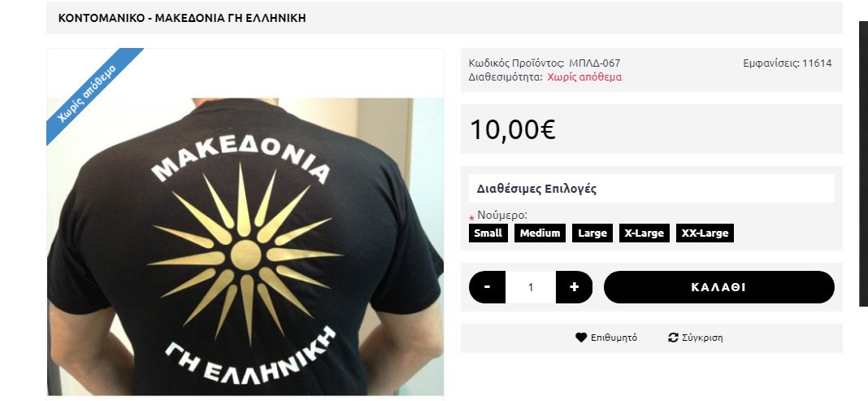Click the 10,00€ price text

[513, 129]
